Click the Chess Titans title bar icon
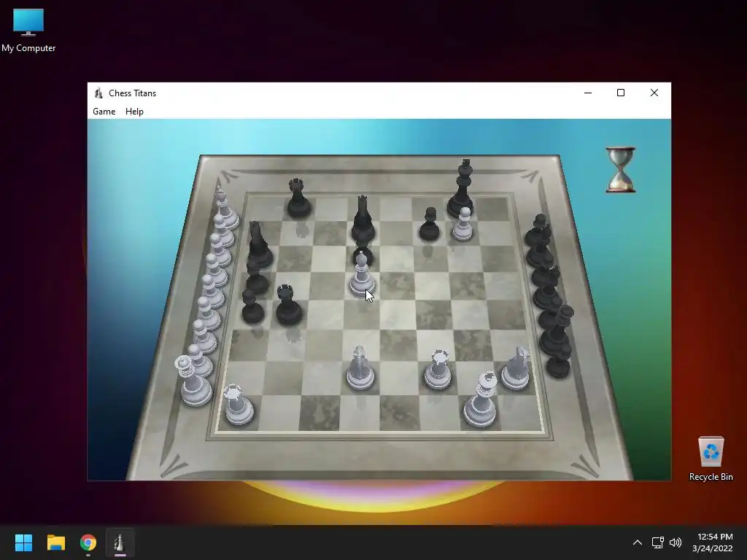 pos(98,93)
